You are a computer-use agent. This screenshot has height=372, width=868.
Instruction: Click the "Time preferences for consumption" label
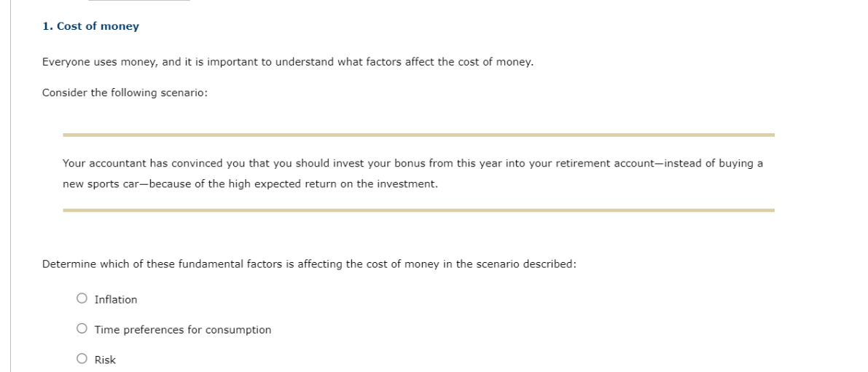coord(183,330)
